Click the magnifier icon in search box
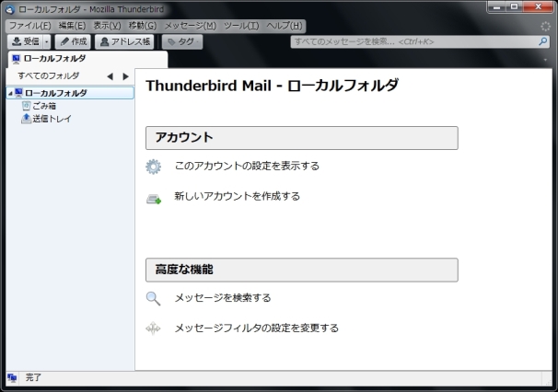This screenshot has width=558, height=392. pyautogui.click(x=543, y=41)
